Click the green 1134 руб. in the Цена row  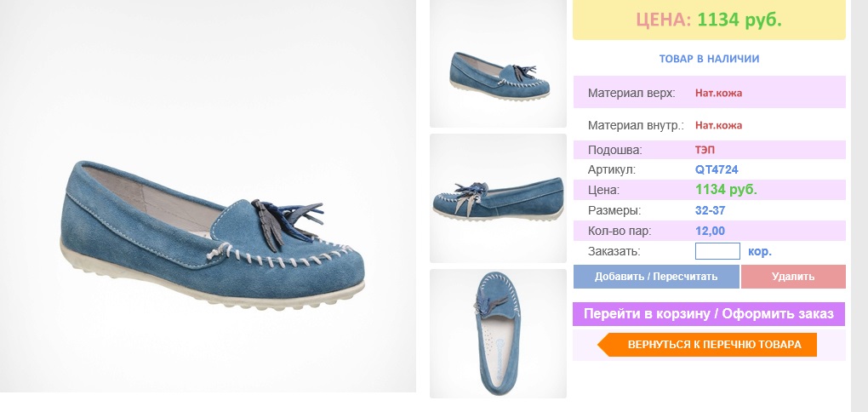(726, 189)
